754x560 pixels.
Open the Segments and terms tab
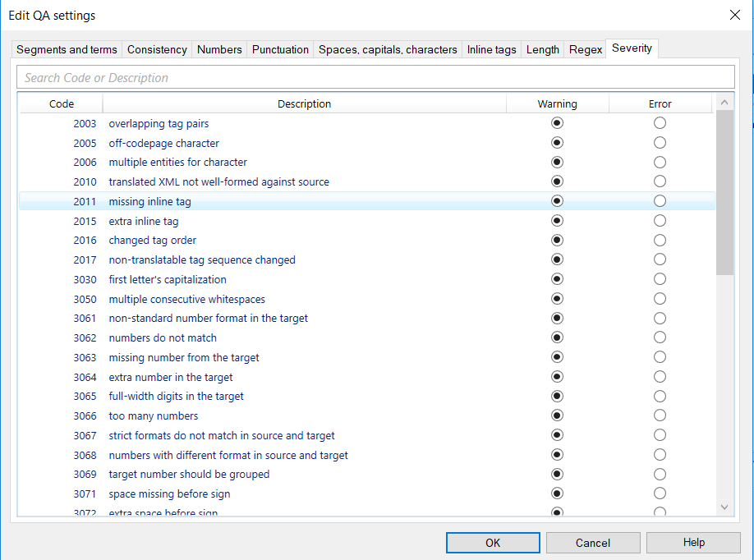[67, 49]
